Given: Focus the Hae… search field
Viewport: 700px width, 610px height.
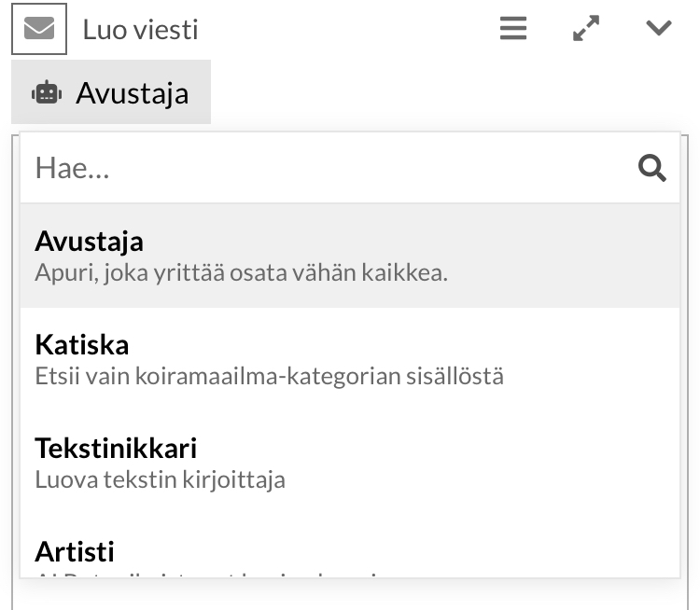Looking at the screenshot, I should pos(327,168).
